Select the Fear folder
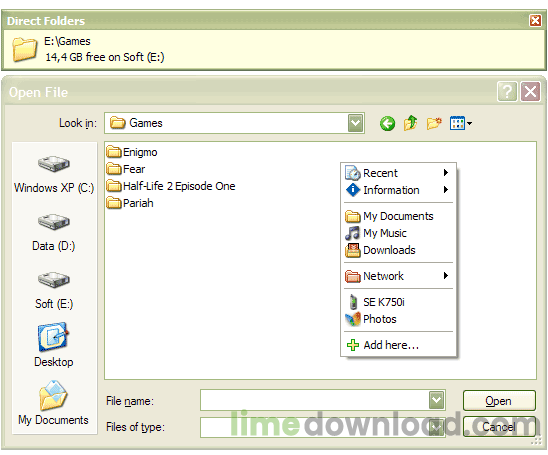 tap(126, 169)
